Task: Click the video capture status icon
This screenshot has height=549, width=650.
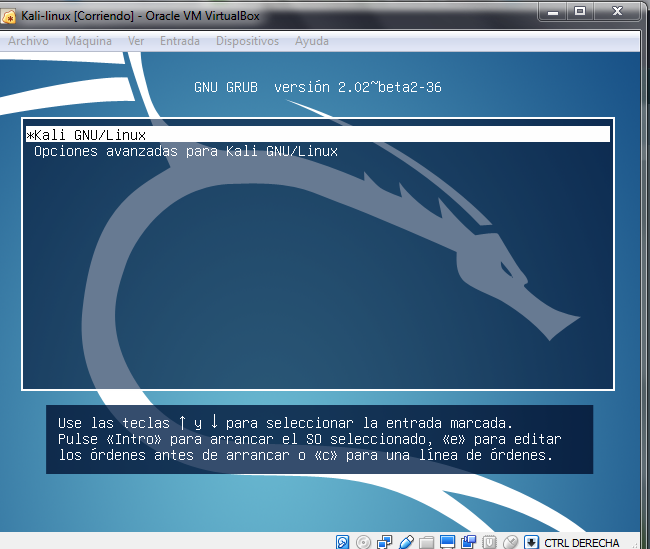Action: point(469,541)
